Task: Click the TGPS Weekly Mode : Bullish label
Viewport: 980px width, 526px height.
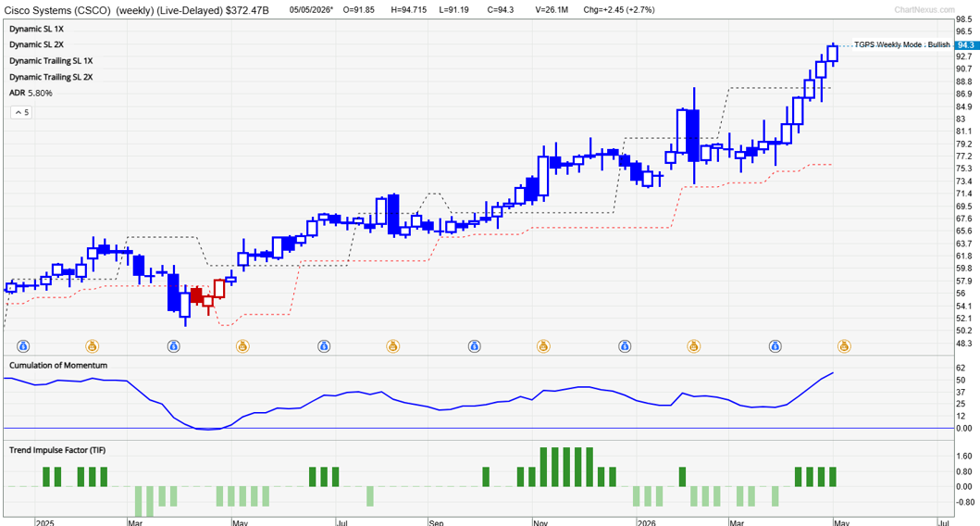Action: [902, 45]
